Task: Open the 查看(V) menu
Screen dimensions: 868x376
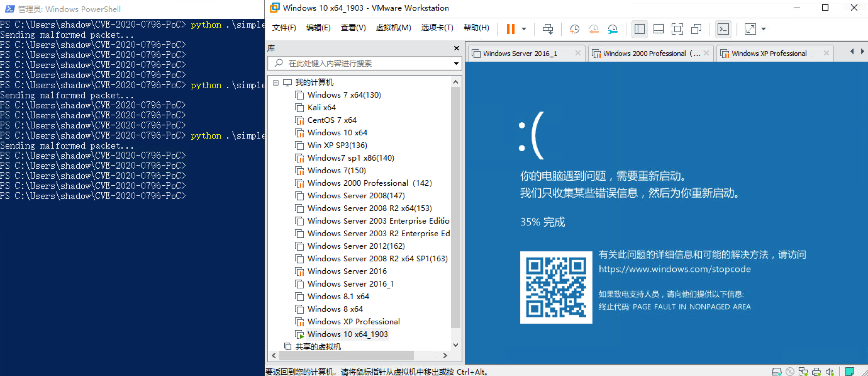Action: coord(353,28)
